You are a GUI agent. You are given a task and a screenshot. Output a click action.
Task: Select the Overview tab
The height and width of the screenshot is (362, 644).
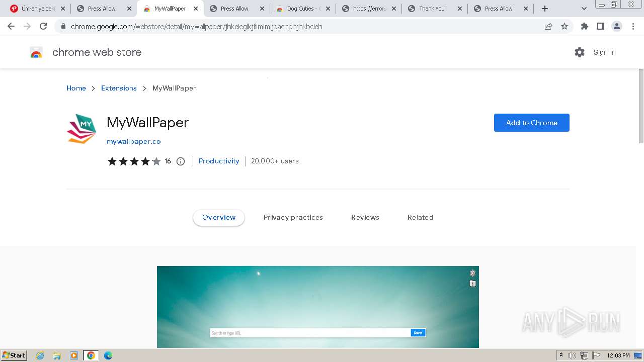point(219,217)
